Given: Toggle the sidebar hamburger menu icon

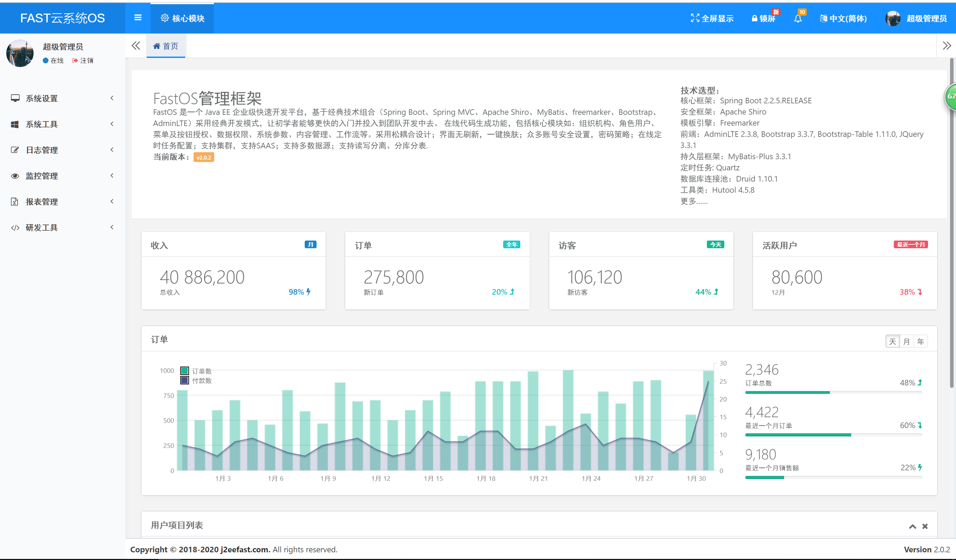Looking at the screenshot, I should point(138,18).
